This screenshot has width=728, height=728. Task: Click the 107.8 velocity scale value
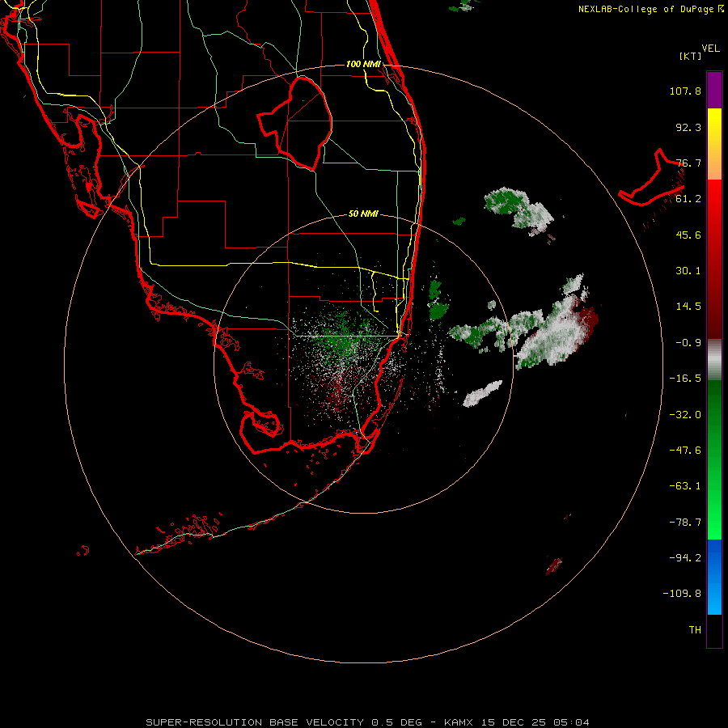[685, 91]
